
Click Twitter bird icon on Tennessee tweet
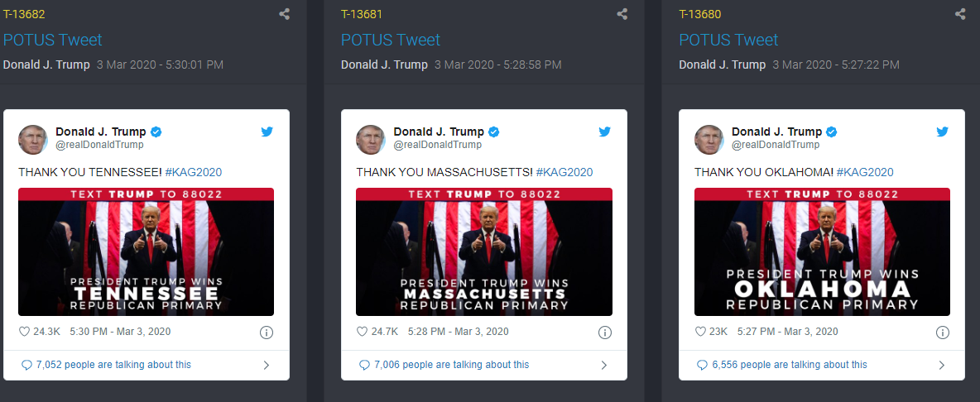[x=267, y=132]
